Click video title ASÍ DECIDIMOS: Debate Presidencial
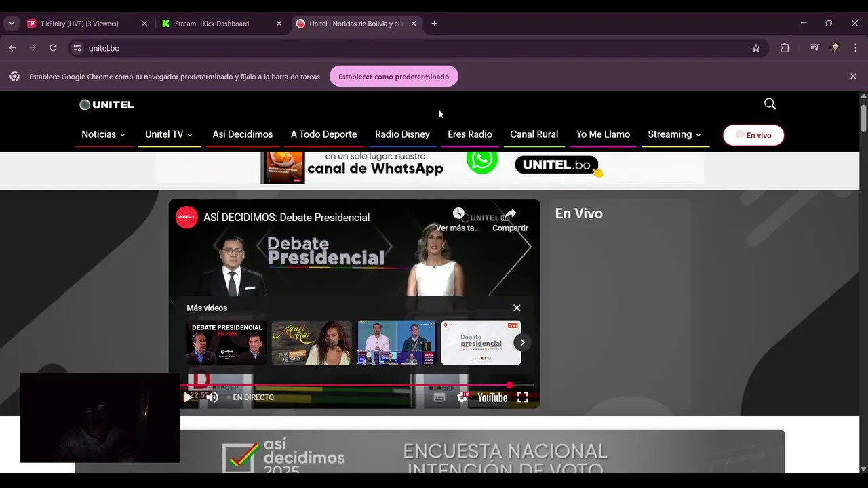This screenshot has width=868, height=488. click(x=286, y=218)
